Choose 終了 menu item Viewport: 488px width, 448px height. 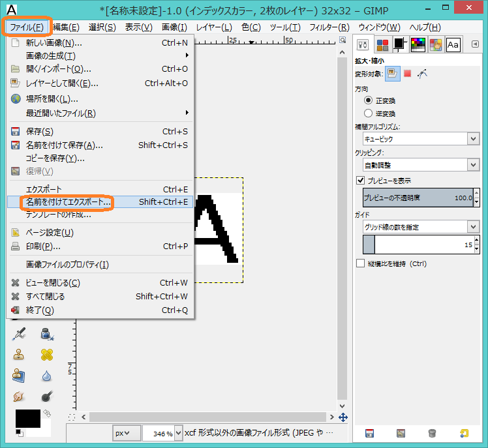100,310
